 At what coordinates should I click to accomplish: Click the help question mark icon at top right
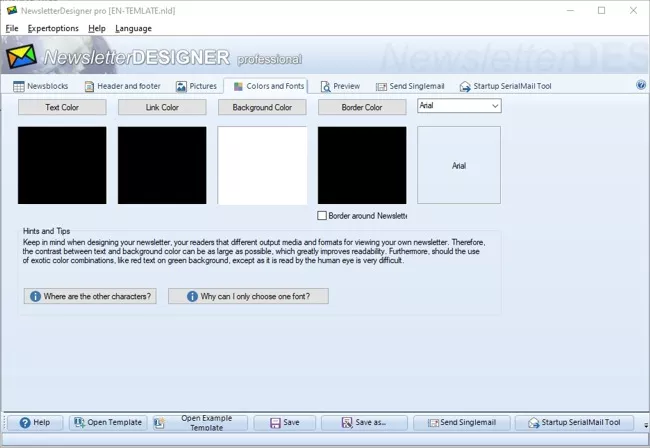(x=641, y=85)
